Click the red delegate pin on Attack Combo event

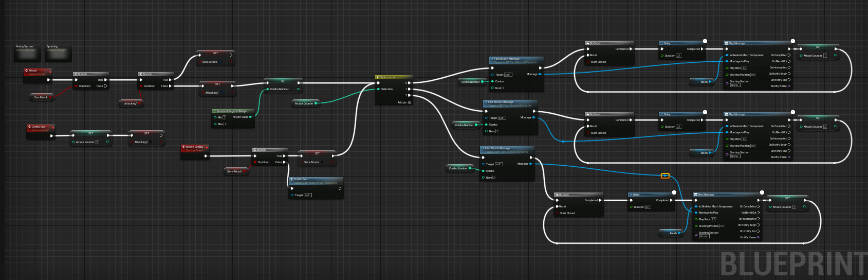[207, 148]
